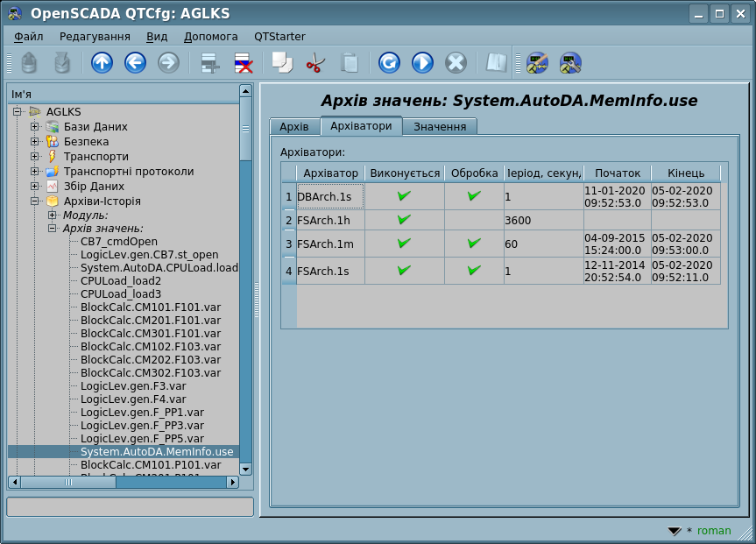Viewport: 756px width, 544px height.
Task: Toggle the running checkmark for FSArch.1s
Action: coord(404,271)
